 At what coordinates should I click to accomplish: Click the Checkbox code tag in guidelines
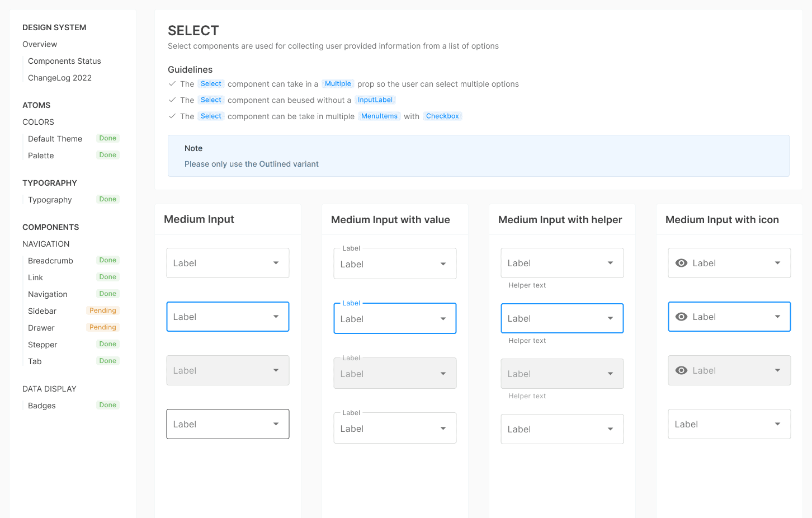pyautogui.click(x=442, y=116)
